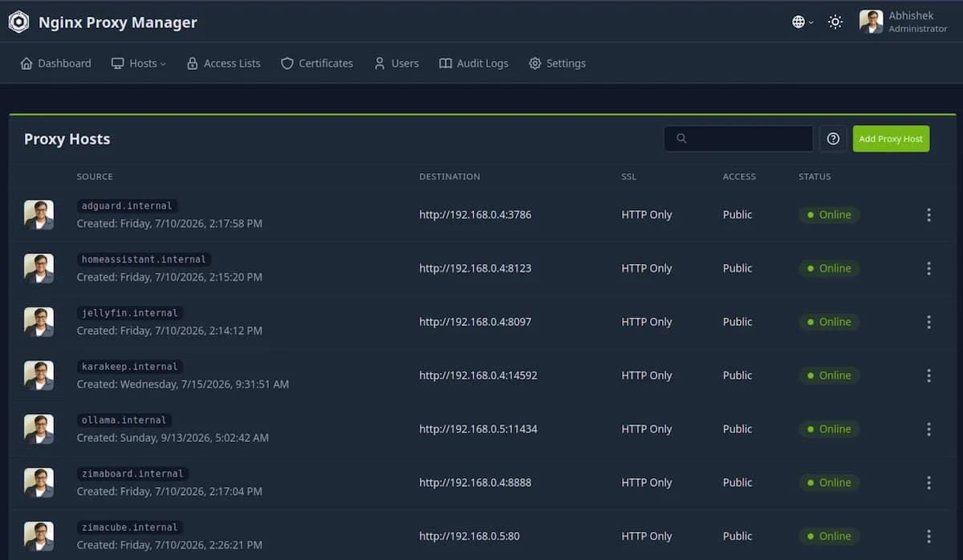Open the Certificates tab

(316, 63)
